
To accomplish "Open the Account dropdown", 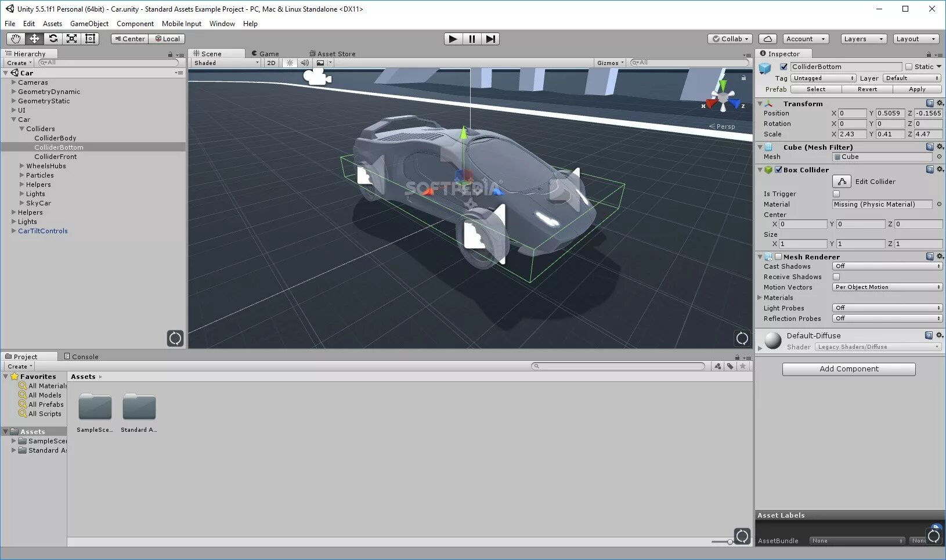I will point(806,39).
